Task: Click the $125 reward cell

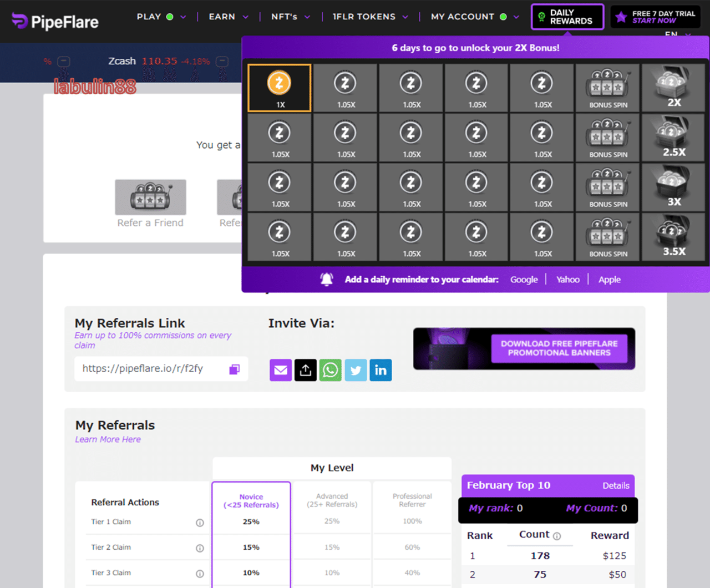Action: point(615,556)
